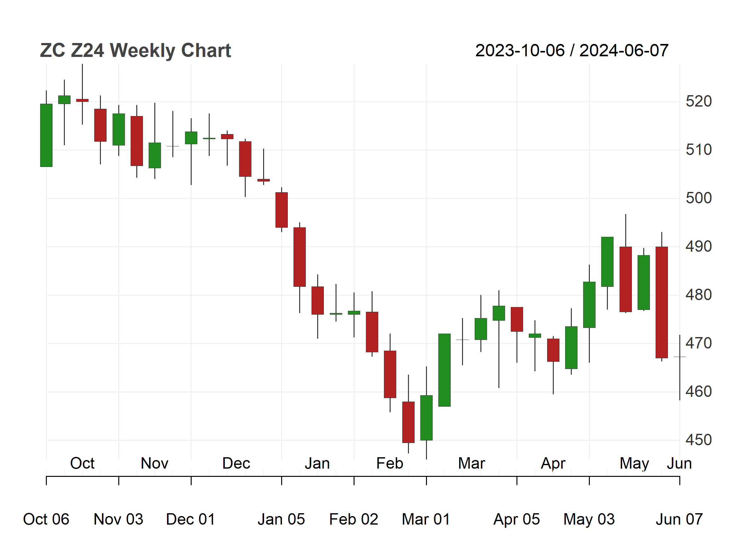Click the Mar 01 date tick label
Viewport: 747px width, 560px height.
(x=426, y=519)
